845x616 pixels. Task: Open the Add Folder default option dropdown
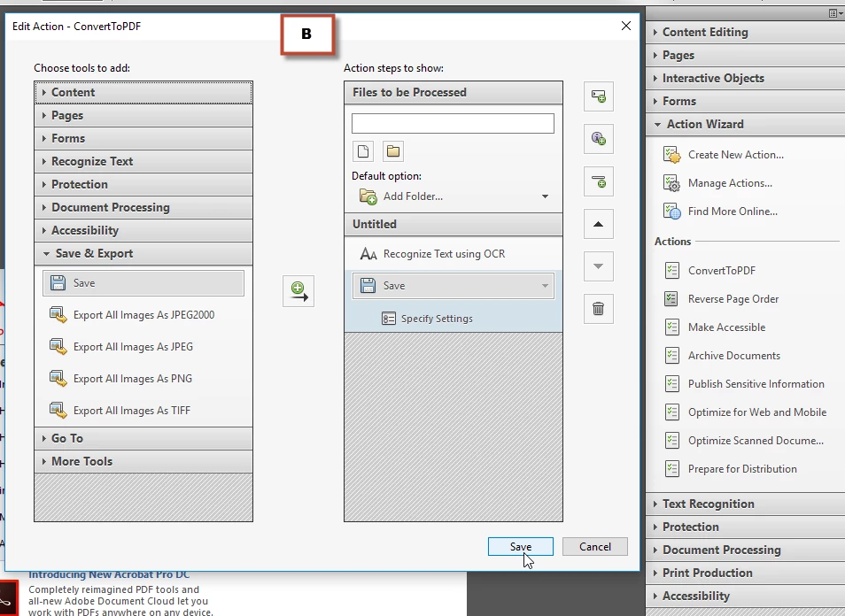(545, 196)
